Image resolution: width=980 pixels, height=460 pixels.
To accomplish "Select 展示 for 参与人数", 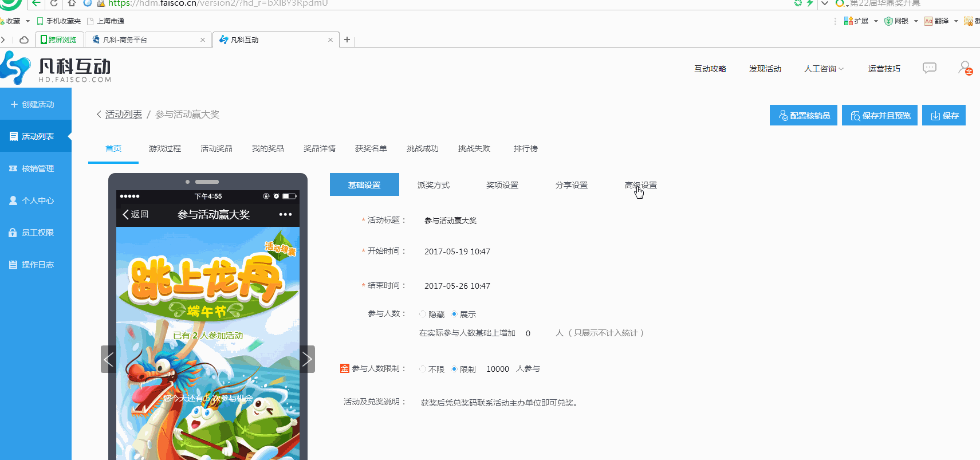I will [x=454, y=314].
